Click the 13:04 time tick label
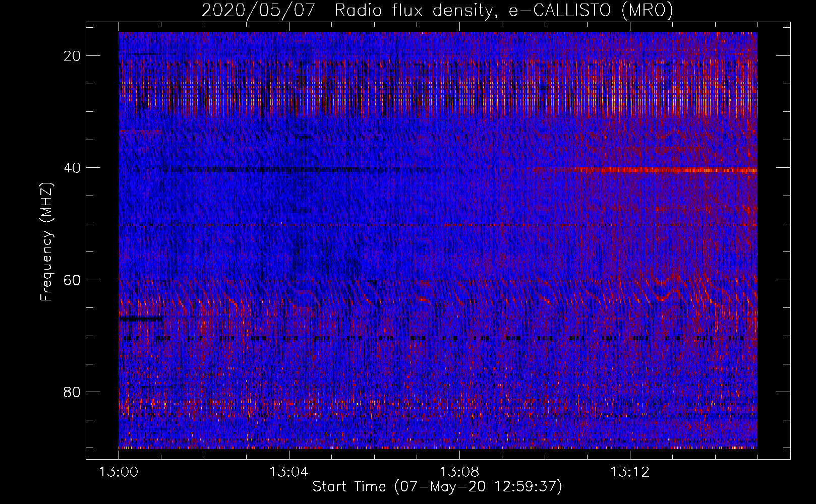Screen dimensions: 816x504 tap(288, 472)
